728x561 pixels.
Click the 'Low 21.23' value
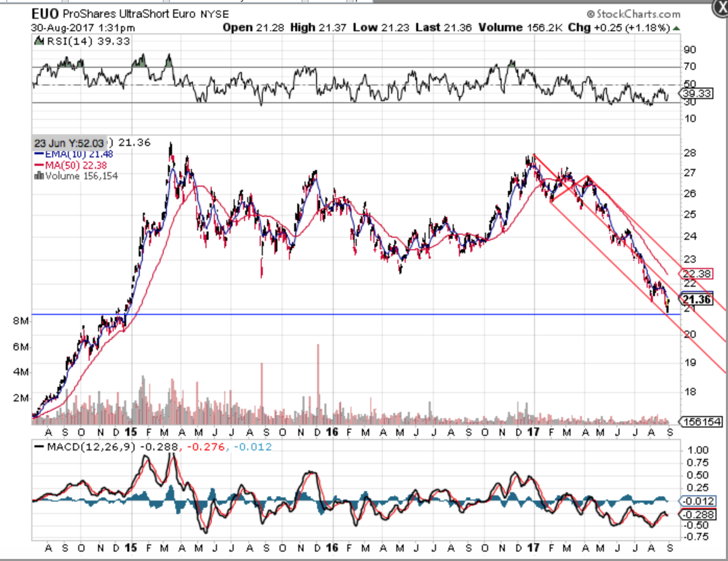click(x=381, y=28)
